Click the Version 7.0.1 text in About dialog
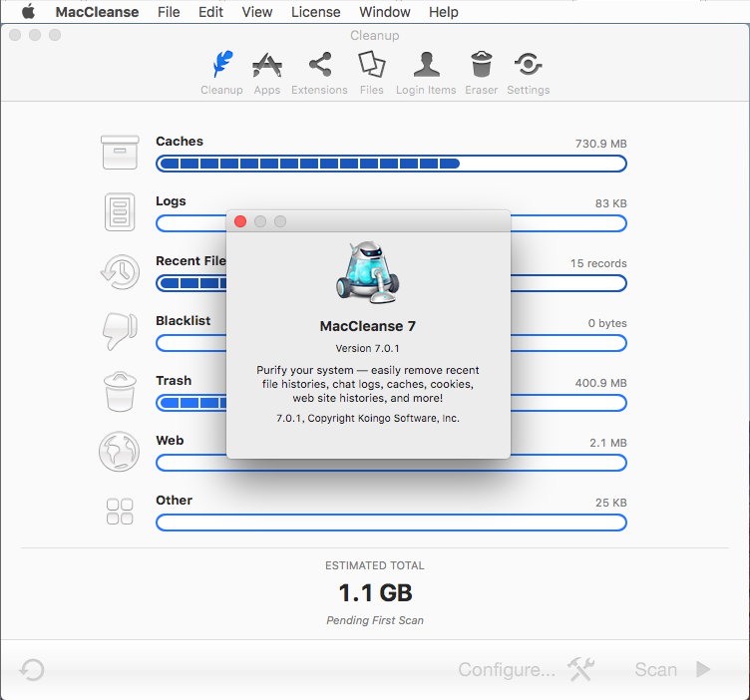 [367, 349]
